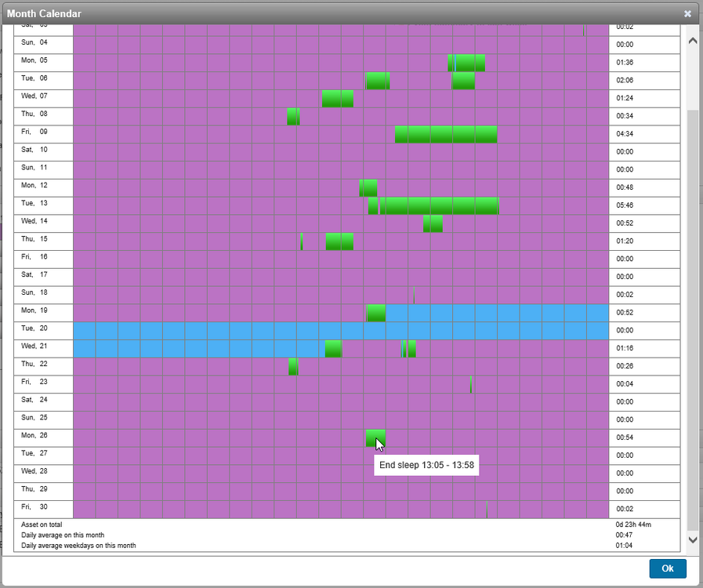Screen dimensions: 703x588
Task: Select the 'Fri, 09' day label
Action: [34, 132]
